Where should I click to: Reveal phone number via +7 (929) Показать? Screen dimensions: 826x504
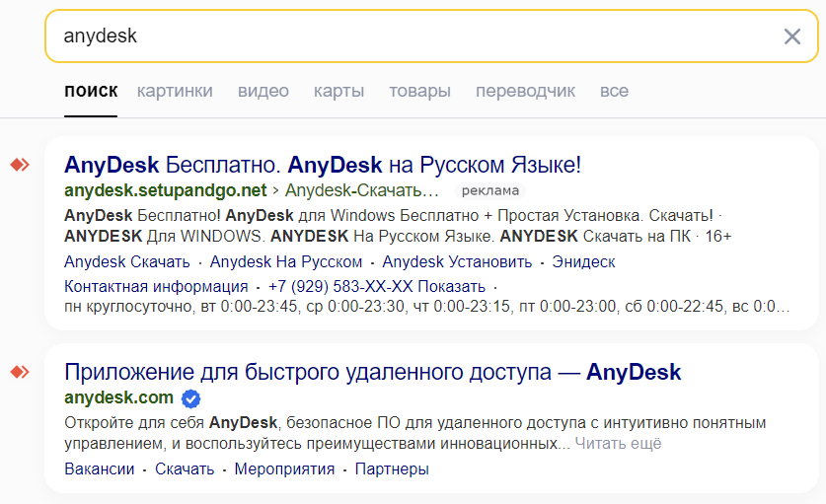point(377,286)
